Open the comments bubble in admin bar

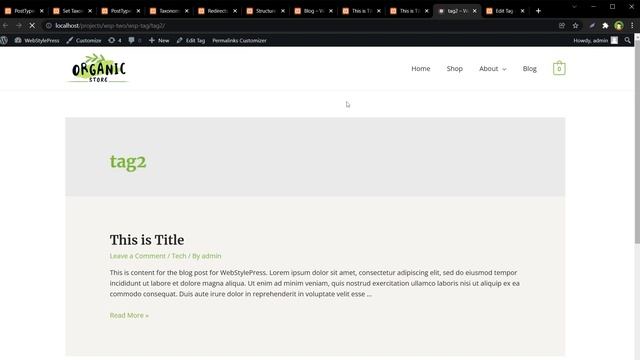point(135,40)
